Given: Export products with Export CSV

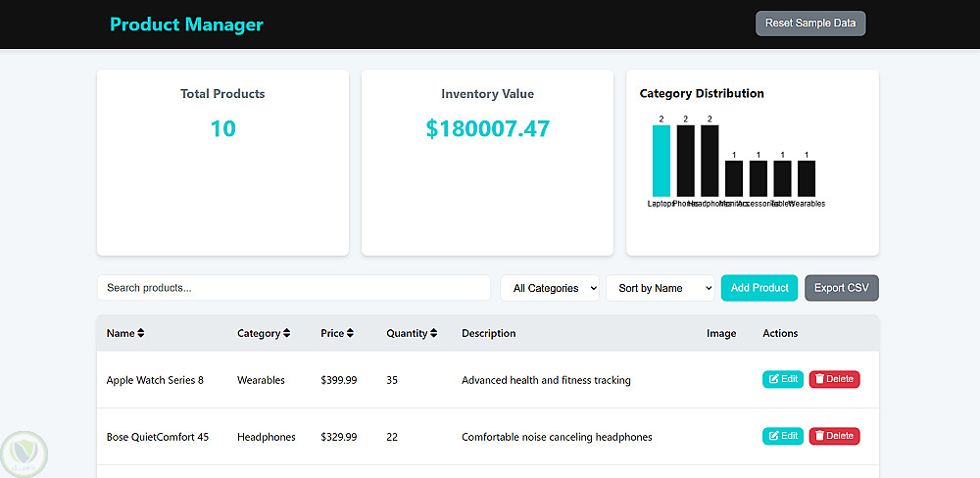Looking at the screenshot, I should (x=841, y=288).
